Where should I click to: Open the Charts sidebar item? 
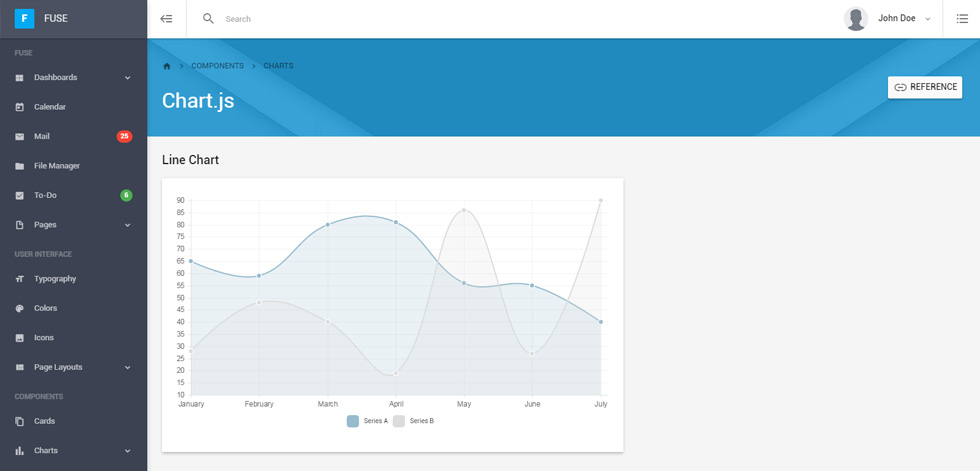pos(73,450)
